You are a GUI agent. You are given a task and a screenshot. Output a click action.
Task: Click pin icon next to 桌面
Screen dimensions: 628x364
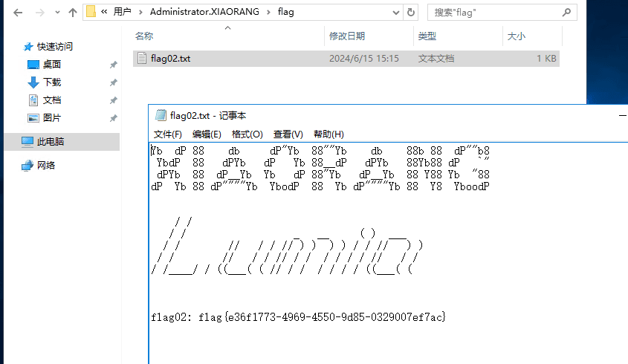[x=114, y=65]
